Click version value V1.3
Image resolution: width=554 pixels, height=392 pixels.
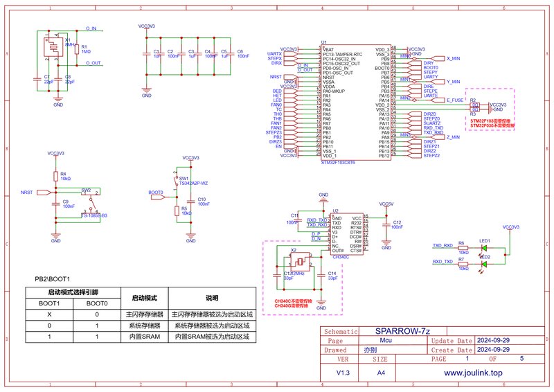[343, 373]
